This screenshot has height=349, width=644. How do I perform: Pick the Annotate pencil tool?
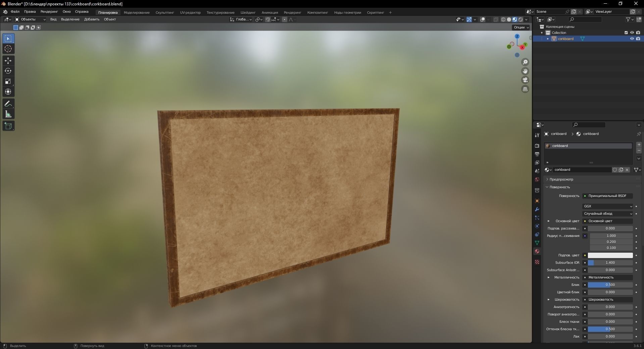(x=8, y=104)
